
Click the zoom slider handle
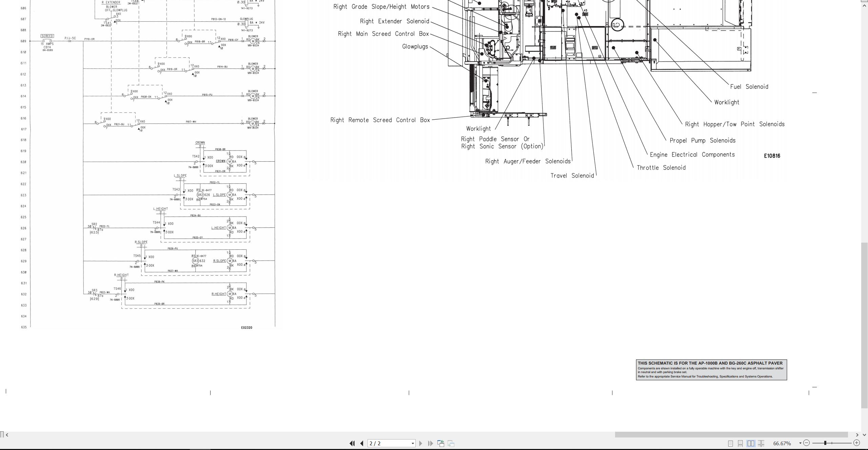coord(825,443)
